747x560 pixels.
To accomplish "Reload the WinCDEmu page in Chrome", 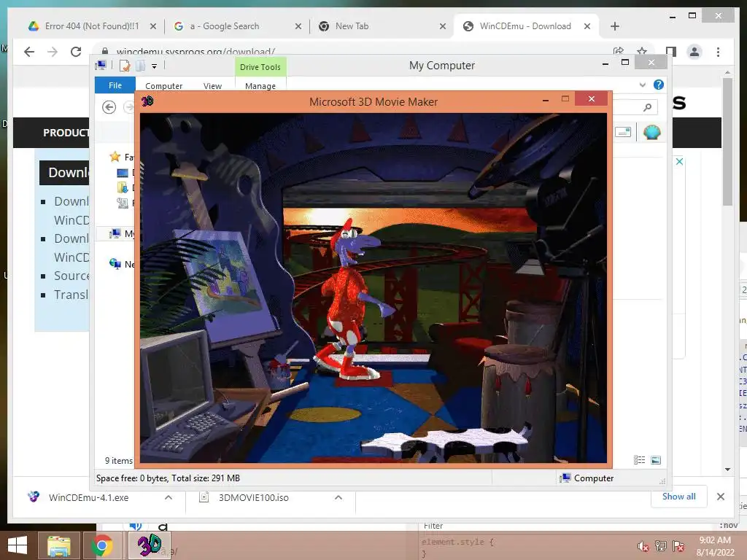I will click(x=76, y=52).
